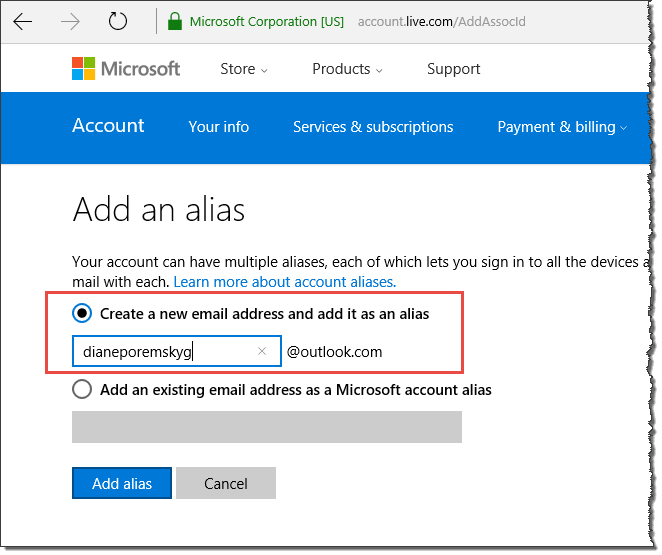Click the green security lock icon
The width and height of the screenshot is (662, 555).
coord(175,21)
